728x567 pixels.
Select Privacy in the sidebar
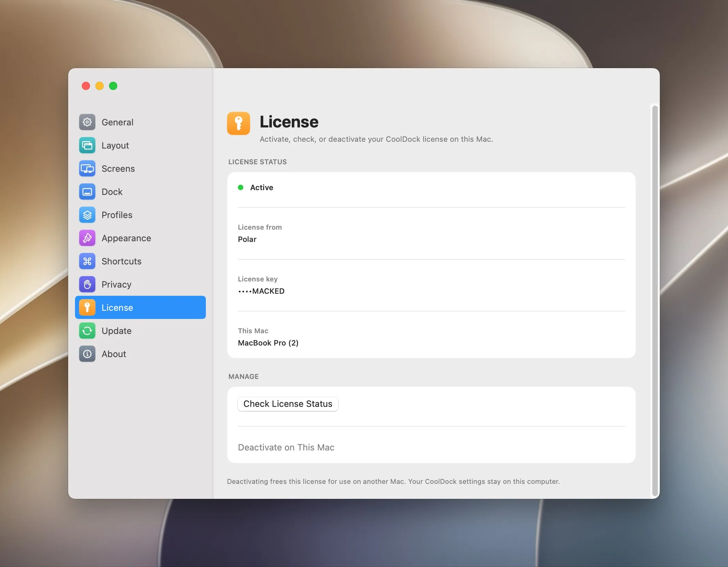click(x=140, y=284)
